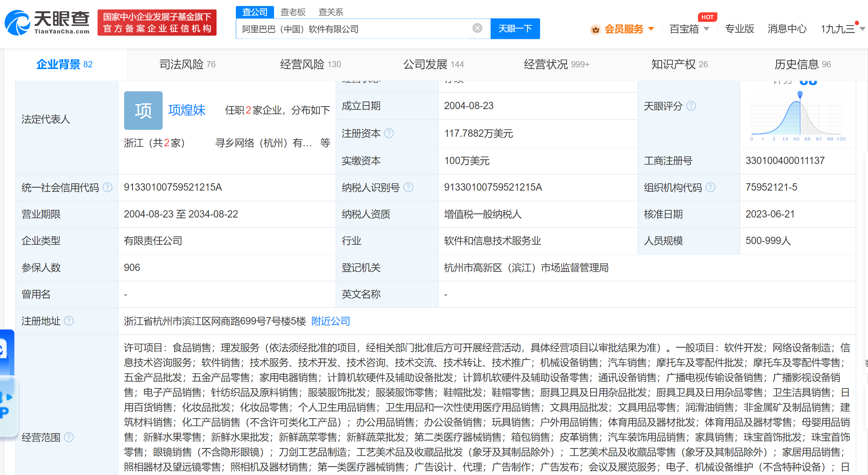868x475 pixels.
Task: Click help icon beside 统一社会信用代码
Action: [x=107, y=187]
